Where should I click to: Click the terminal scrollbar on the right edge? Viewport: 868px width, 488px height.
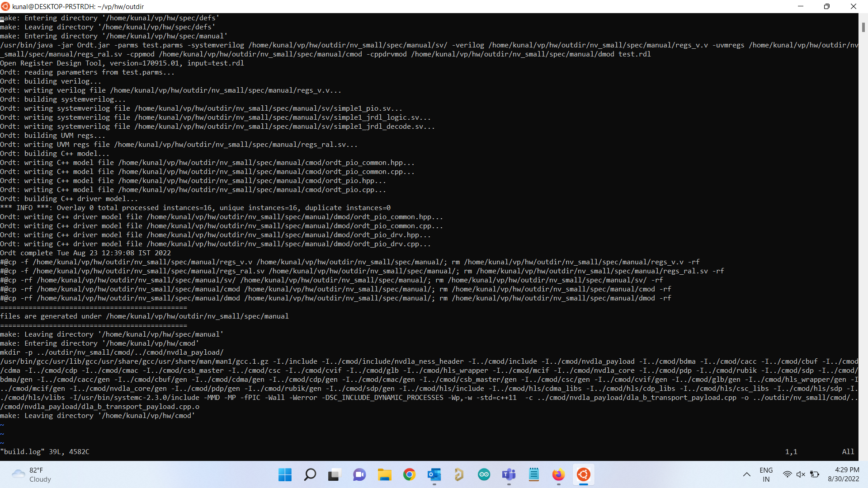[x=863, y=27]
